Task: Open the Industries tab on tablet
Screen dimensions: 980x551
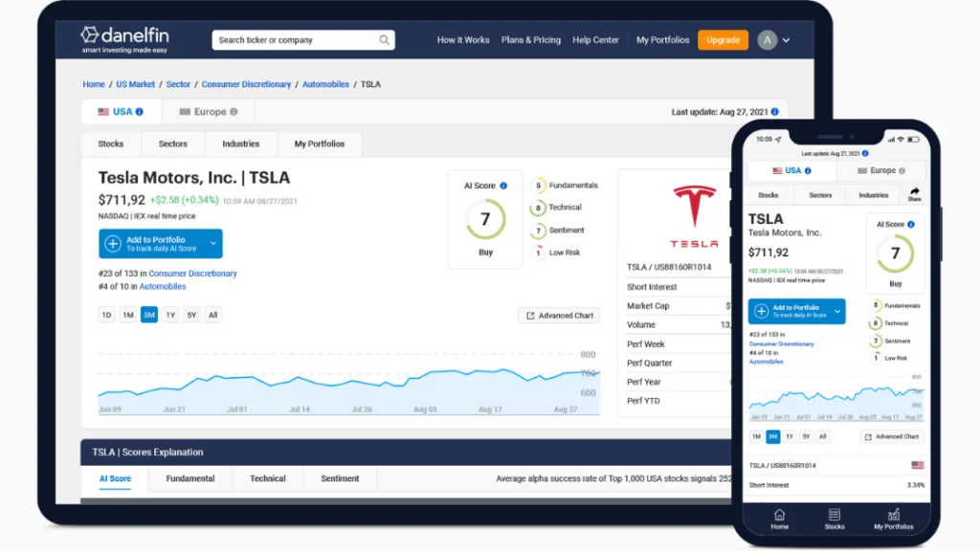Action: tap(240, 143)
